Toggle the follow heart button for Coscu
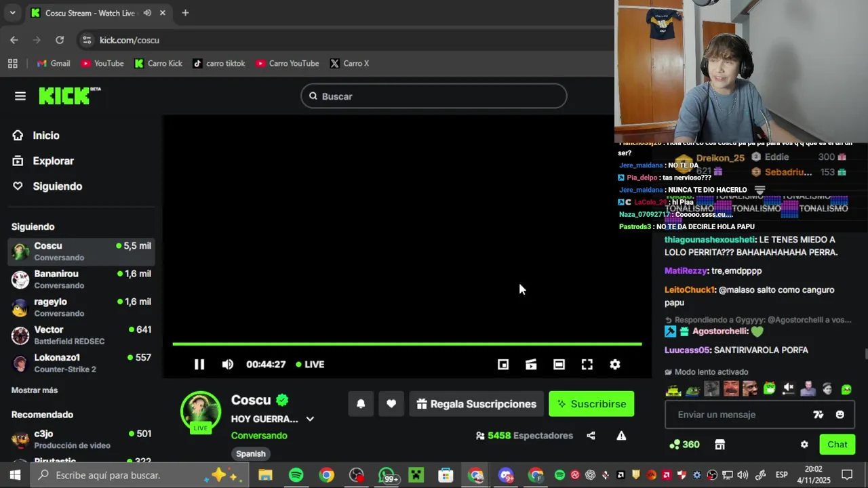This screenshot has width=868, height=488. point(391,404)
